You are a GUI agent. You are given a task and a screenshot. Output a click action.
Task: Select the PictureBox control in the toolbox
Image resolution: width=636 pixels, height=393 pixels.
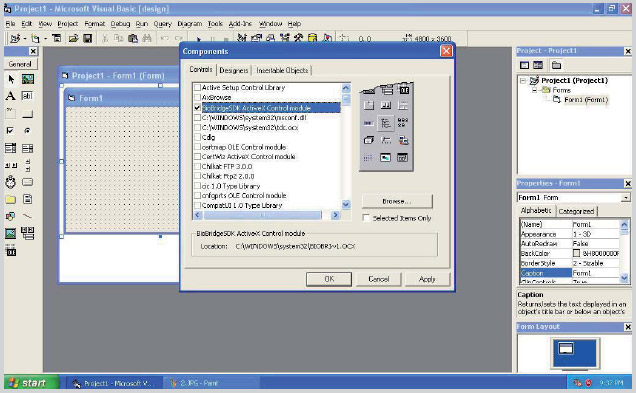[28, 79]
